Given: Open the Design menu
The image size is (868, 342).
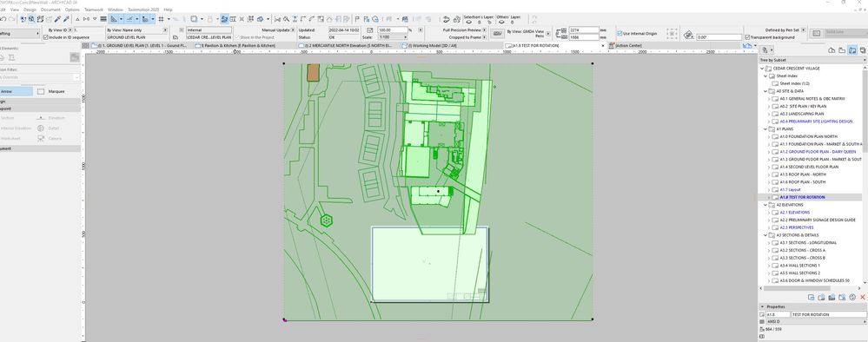Looking at the screenshot, I should pyautogui.click(x=30, y=10).
